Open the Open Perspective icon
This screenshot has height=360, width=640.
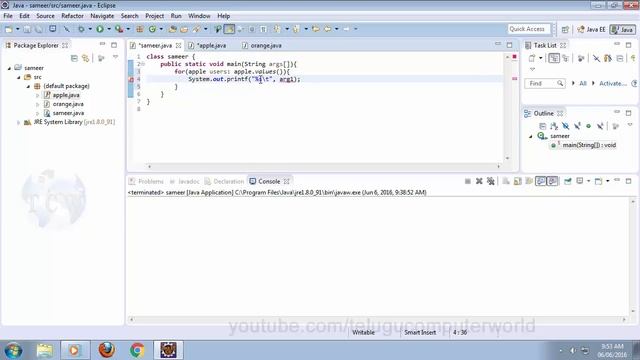(565, 29)
